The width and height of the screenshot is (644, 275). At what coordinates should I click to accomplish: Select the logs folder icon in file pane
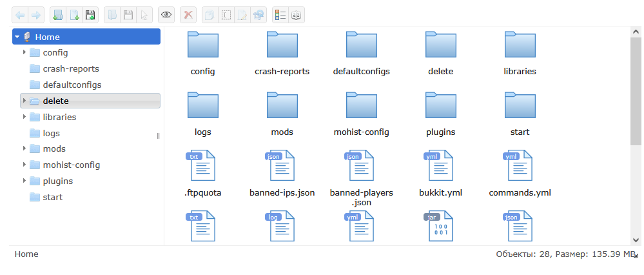click(x=203, y=105)
